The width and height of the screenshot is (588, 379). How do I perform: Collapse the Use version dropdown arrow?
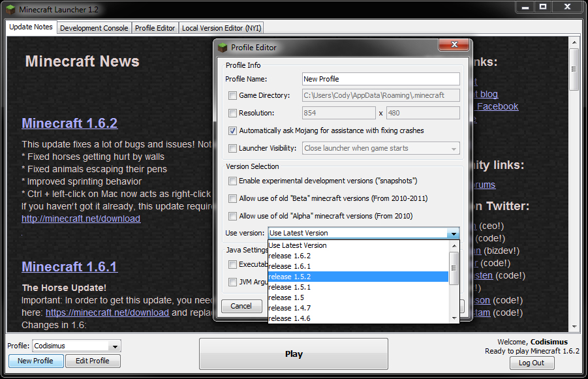click(x=454, y=233)
